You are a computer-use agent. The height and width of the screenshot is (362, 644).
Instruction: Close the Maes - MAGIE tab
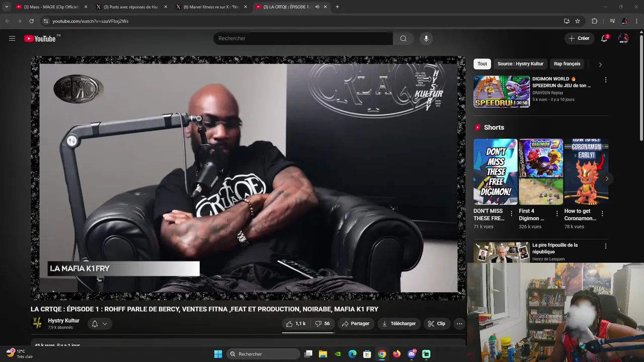click(x=86, y=7)
